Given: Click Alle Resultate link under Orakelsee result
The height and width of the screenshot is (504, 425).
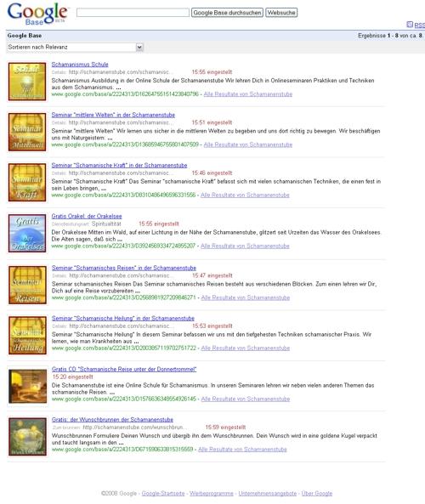Looking at the screenshot, I should [x=245, y=246].
